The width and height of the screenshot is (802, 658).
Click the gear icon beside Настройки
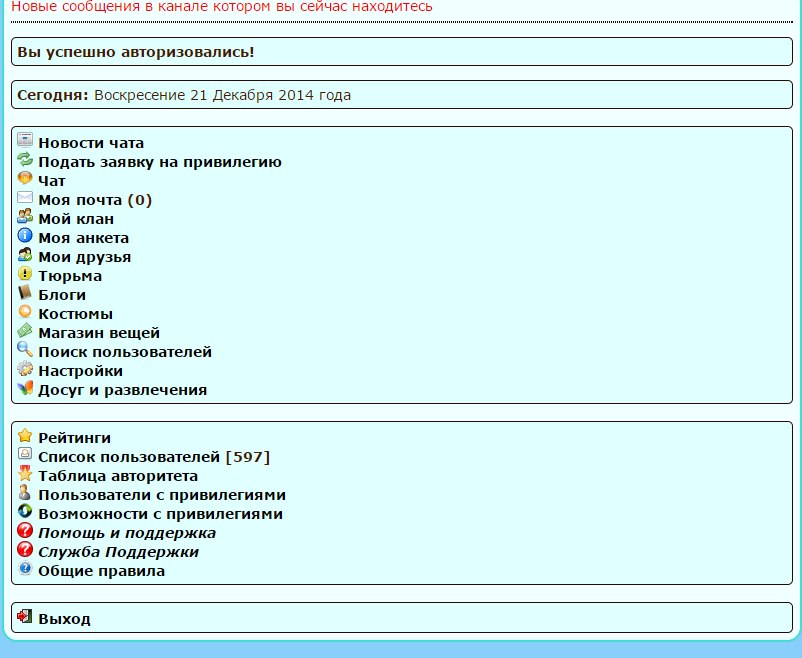coord(25,370)
